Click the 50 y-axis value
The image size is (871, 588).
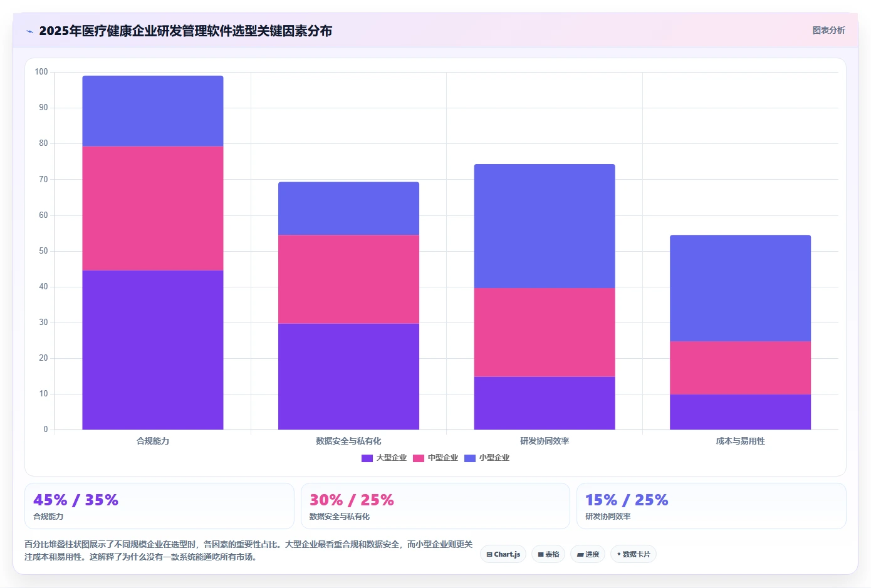click(43, 251)
